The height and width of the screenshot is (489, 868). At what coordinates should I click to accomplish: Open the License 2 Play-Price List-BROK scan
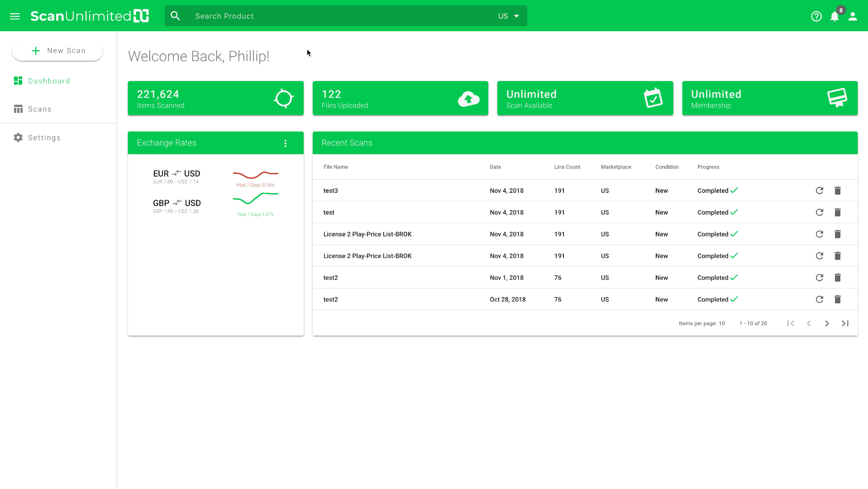(x=367, y=234)
